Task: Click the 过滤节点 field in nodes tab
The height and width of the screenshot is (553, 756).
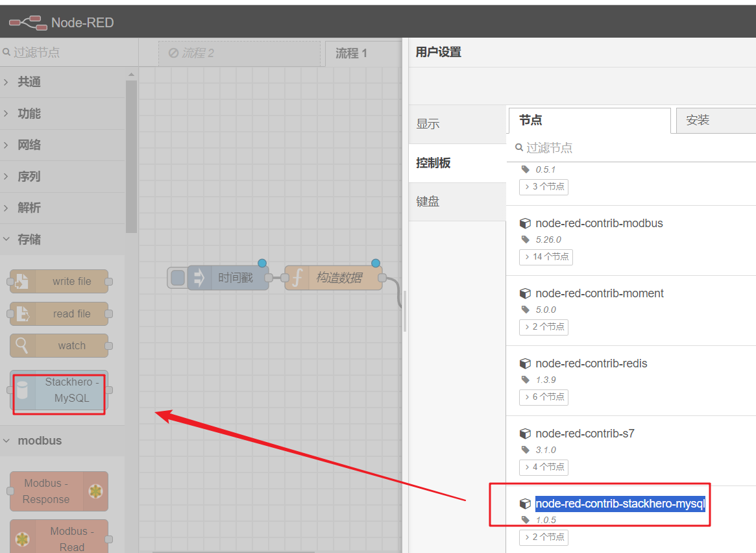Action: (x=631, y=147)
